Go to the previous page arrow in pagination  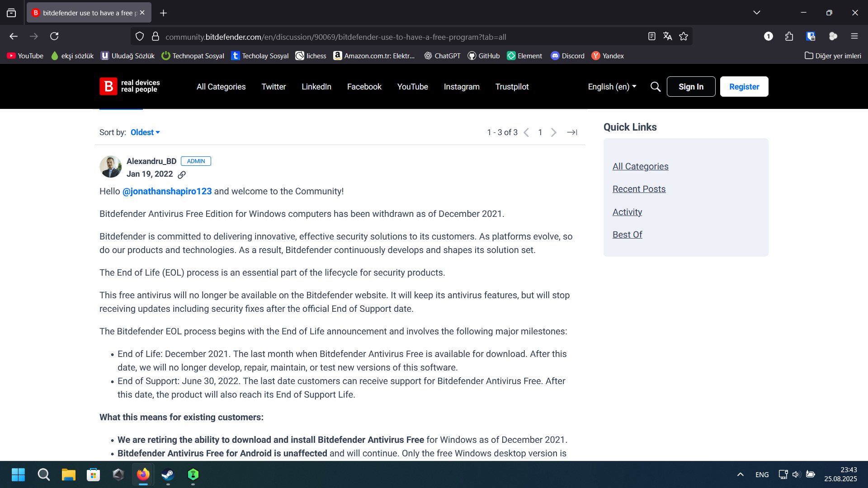[x=526, y=132]
